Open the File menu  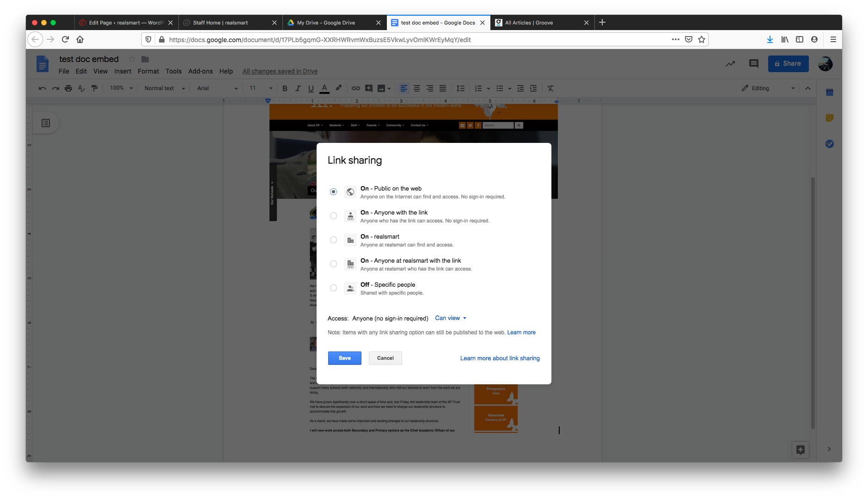click(x=64, y=71)
